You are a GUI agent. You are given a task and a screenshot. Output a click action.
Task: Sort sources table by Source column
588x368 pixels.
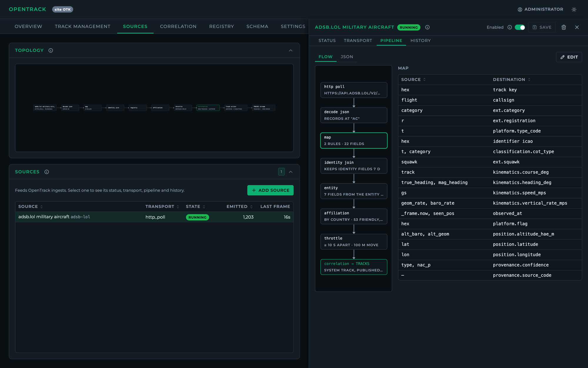31,207
